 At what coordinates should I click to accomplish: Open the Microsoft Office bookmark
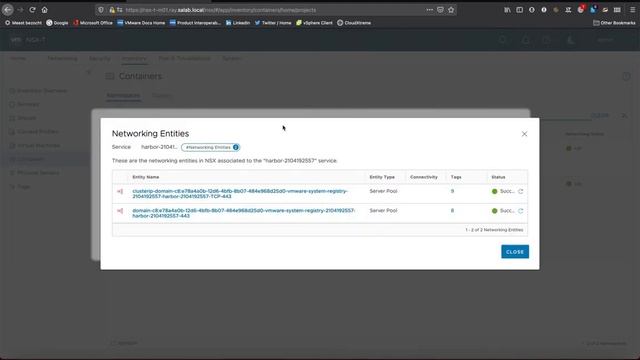[93, 23]
